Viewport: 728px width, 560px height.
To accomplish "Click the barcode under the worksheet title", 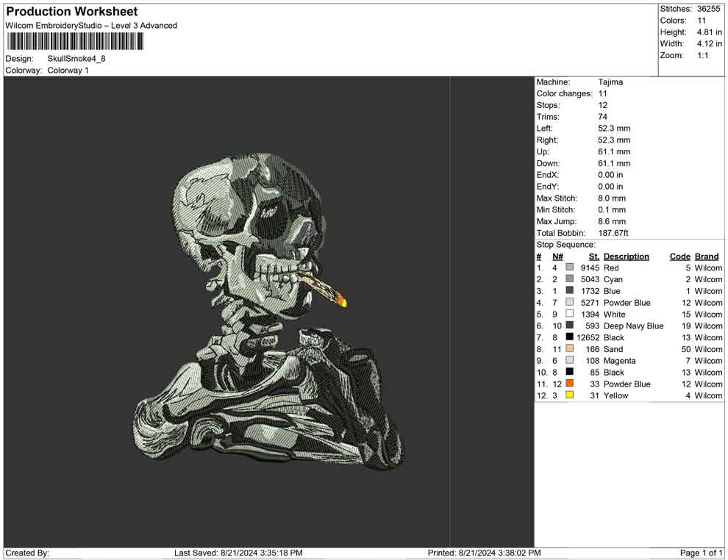I will pos(75,41).
